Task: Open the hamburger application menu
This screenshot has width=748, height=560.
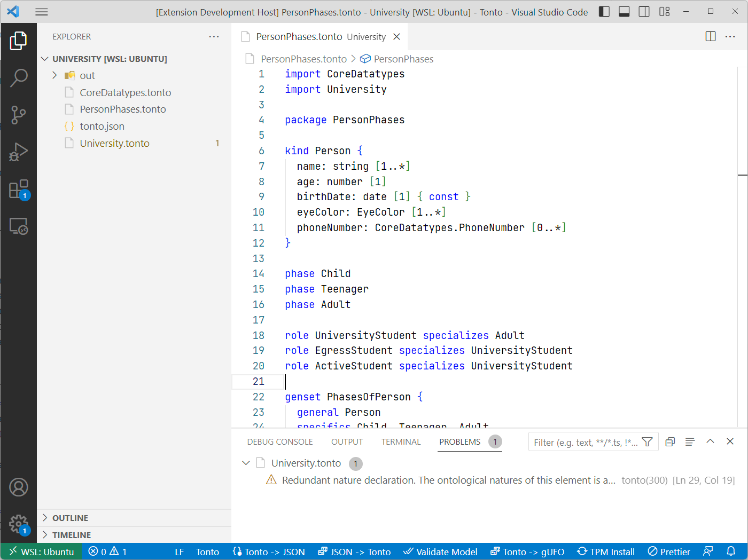Action: point(42,12)
